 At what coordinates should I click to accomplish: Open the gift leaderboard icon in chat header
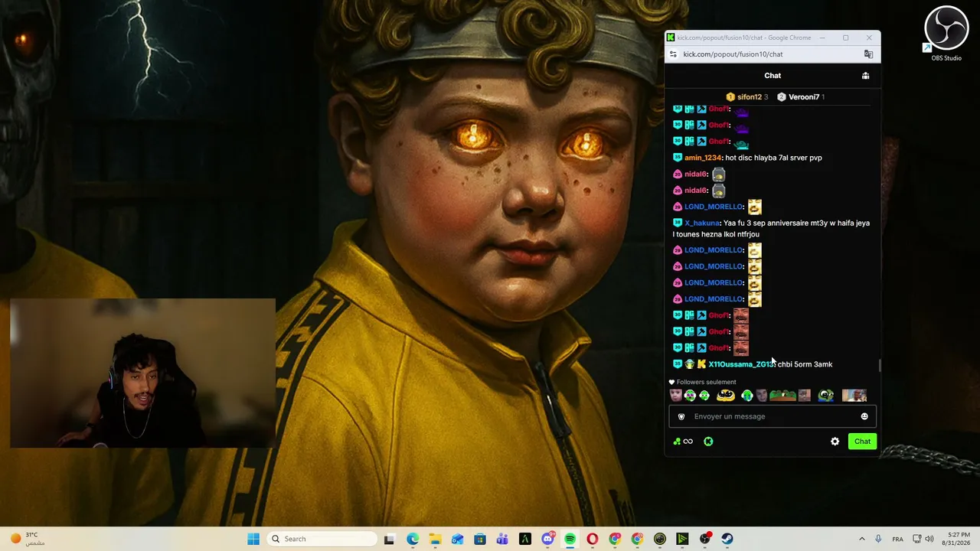[865, 76]
